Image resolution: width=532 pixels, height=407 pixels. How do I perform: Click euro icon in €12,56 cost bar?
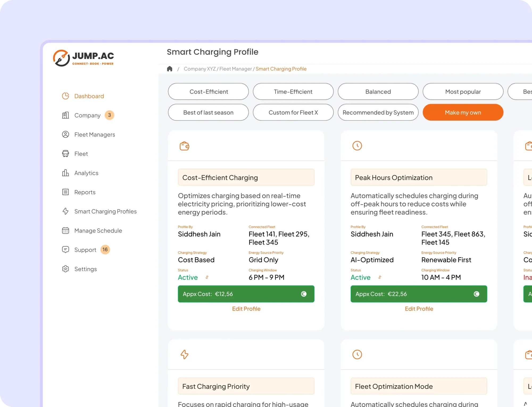pos(304,294)
